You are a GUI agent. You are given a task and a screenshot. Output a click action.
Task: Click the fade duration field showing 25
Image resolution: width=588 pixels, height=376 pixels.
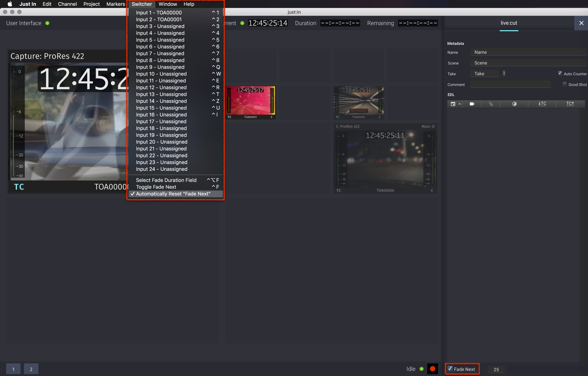(496, 369)
